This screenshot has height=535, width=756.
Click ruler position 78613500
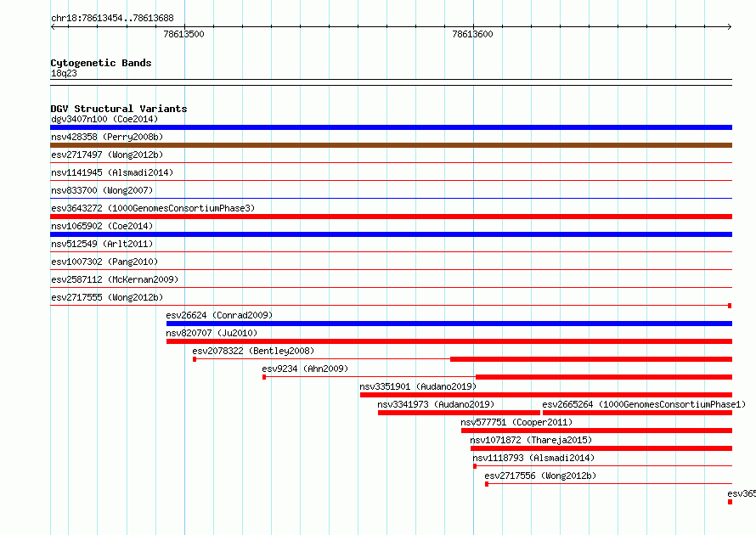coord(183,34)
